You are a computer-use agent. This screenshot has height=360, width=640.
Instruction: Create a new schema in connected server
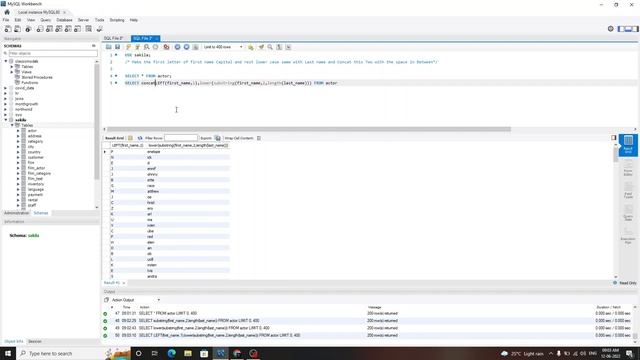(40, 29)
